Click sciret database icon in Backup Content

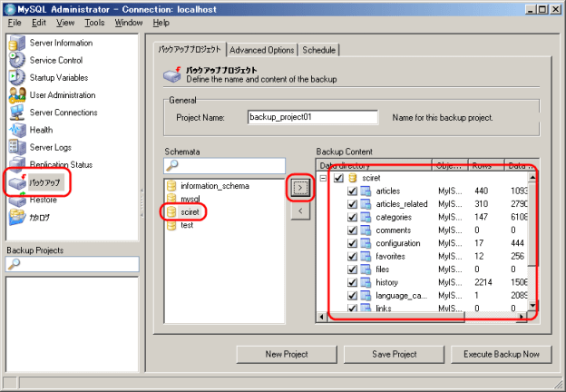[353, 178]
